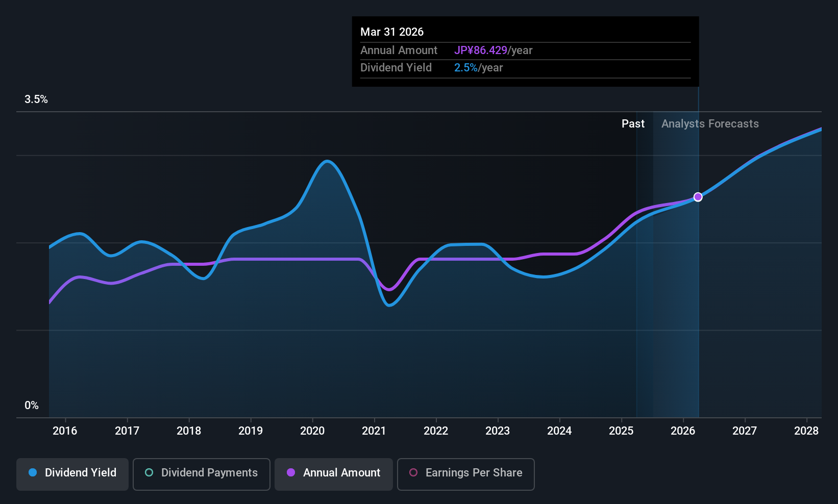838x504 pixels.
Task: Click the 2017 x-axis label
Action: coord(127,431)
